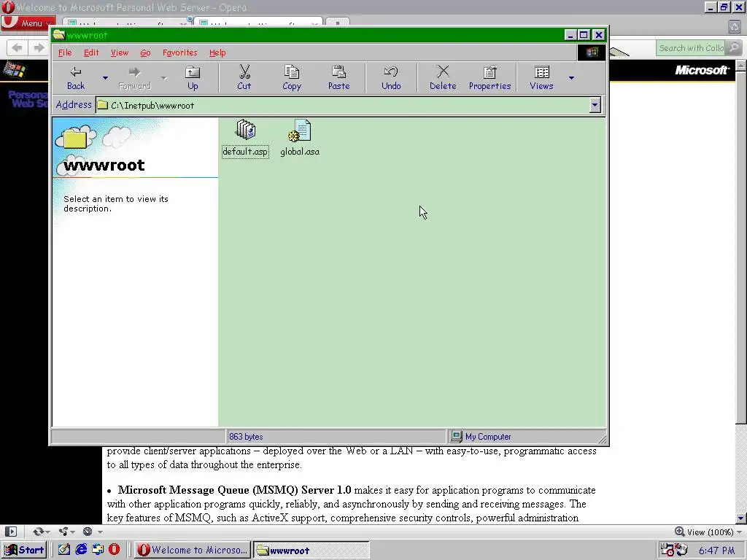
Task: Click the Opera Back arrow button
Action: pyautogui.click(x=18, y=47)
